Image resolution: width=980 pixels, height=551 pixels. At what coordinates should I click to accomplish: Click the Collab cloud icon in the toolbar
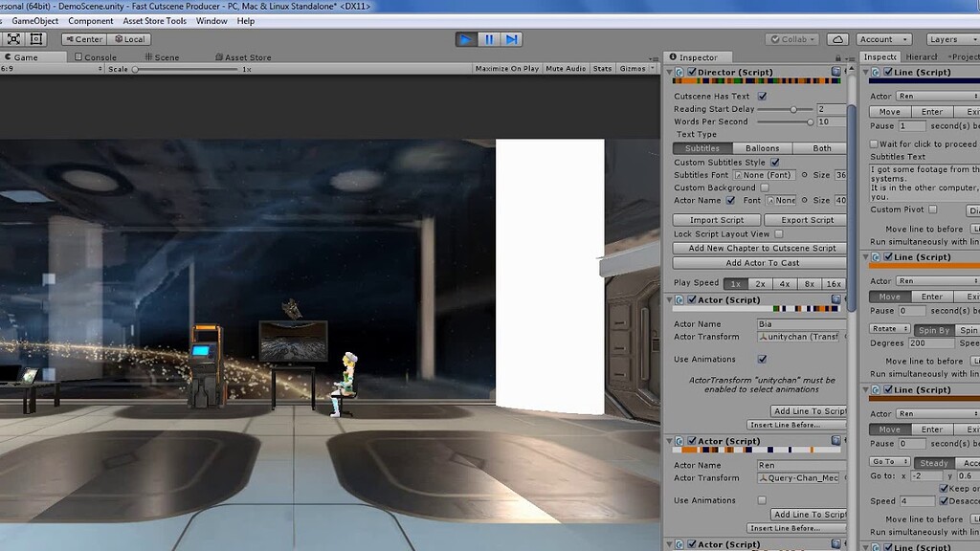[x=837, y=39]
